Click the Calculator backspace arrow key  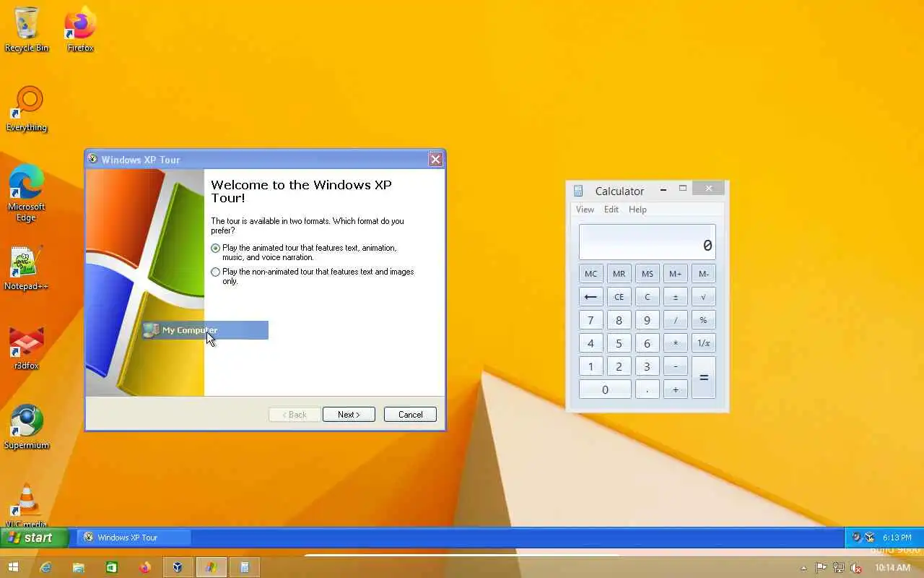(x=590, y=297)
